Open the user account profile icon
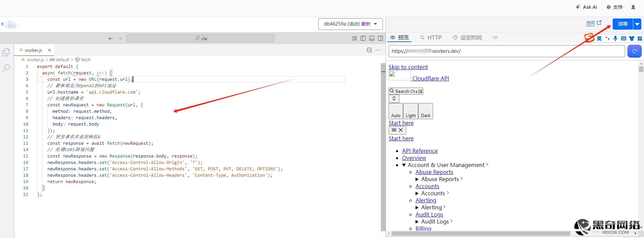This screenshot has height=238, width=644. (x=633, y=7)
